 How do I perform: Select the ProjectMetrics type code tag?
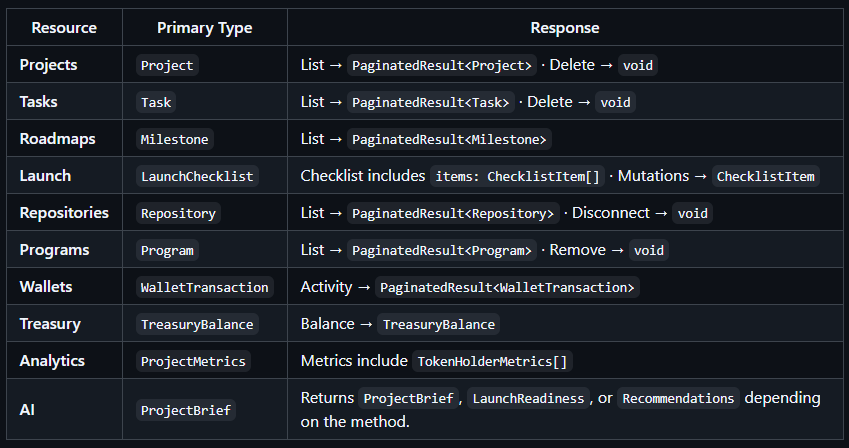click(193, 361)
